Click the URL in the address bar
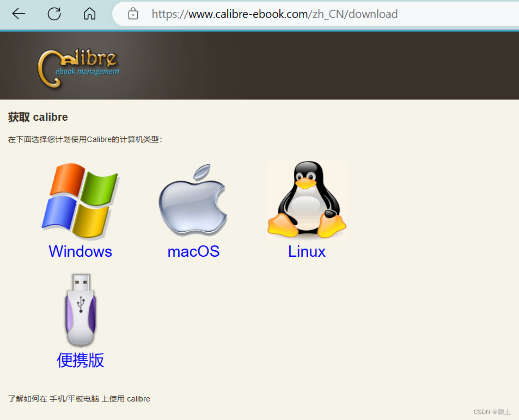Image resolution: width=519 pixels, height=420 pixels. 274,14
